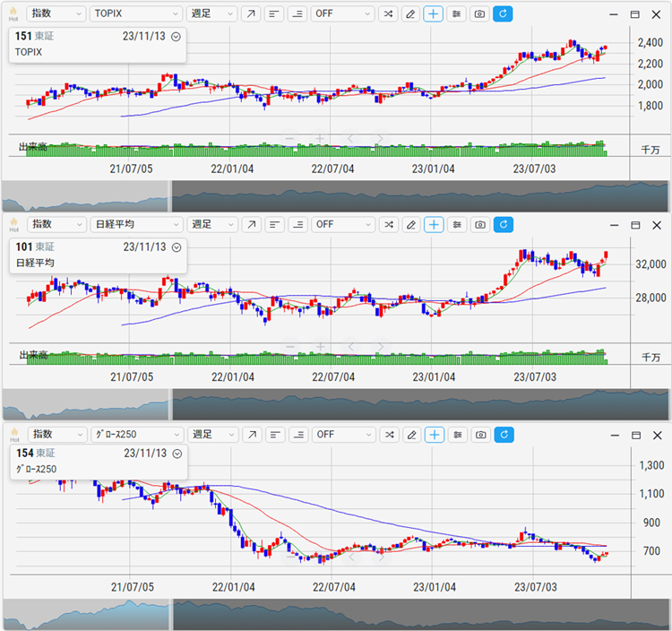Expand the 151 東証 TOPIX info box chevron
672x631 pixels.
pos(176,37)
